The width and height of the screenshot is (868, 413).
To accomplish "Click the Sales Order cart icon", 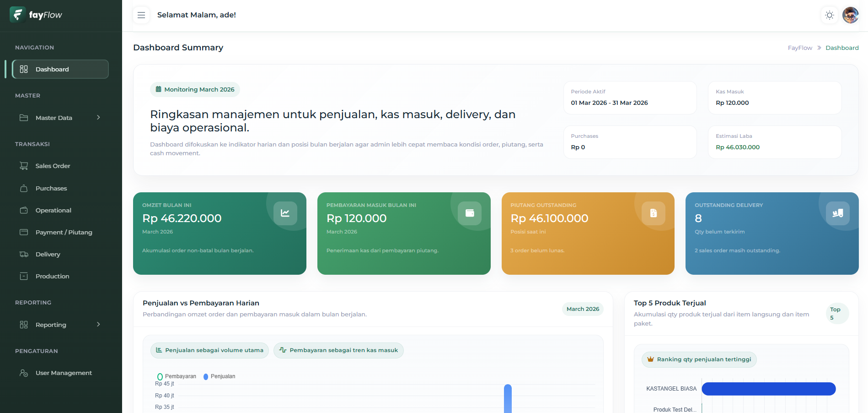I will [x=24, y=166].
